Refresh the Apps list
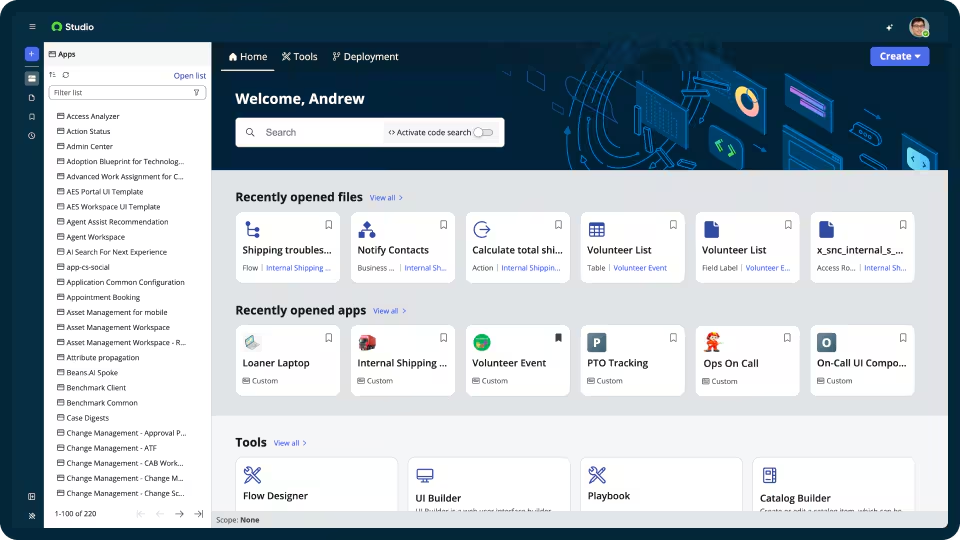Screen dimensions: 960x540 66,75
